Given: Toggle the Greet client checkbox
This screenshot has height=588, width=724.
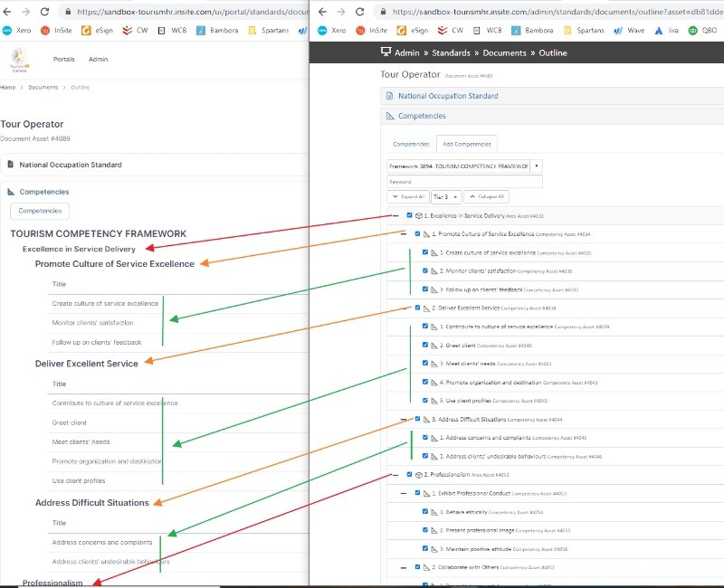Looking at the screenshot, I should pyautogui.click(x=426, y=345).
